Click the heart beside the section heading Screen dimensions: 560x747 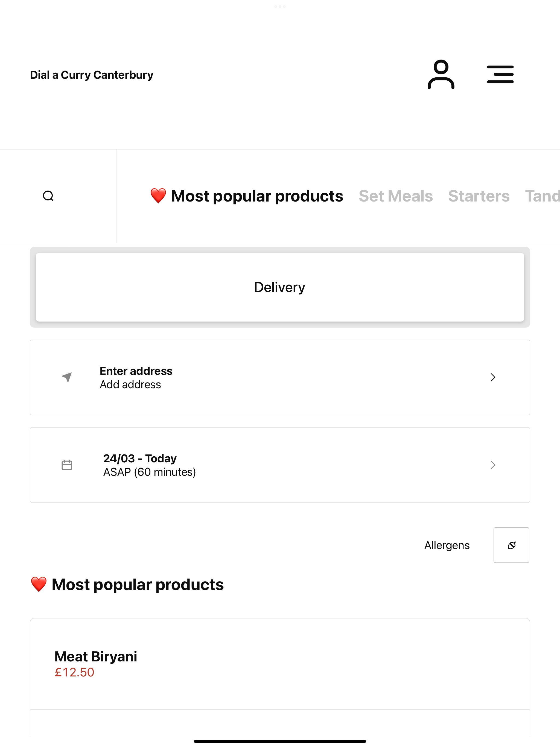pyautogui.click(x=39, y=585)
